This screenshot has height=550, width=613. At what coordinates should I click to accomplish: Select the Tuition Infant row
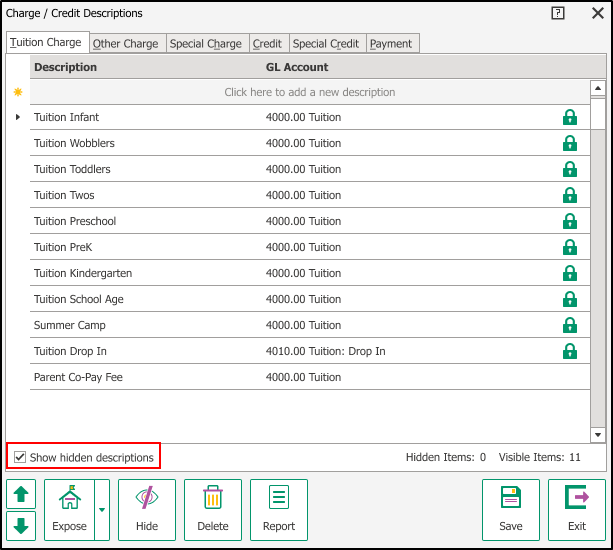(x=310, y=117)
